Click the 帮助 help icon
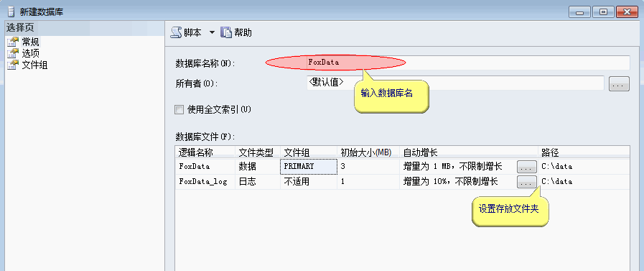Image resolution: width=644 pixels, height=271 pixels. pyautogui.click(x=226, y=33)
